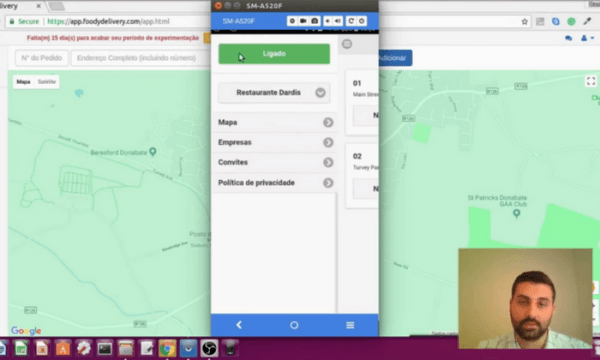Bookmark page with star icon
The image size is (600, 360).
coord(525,22)
